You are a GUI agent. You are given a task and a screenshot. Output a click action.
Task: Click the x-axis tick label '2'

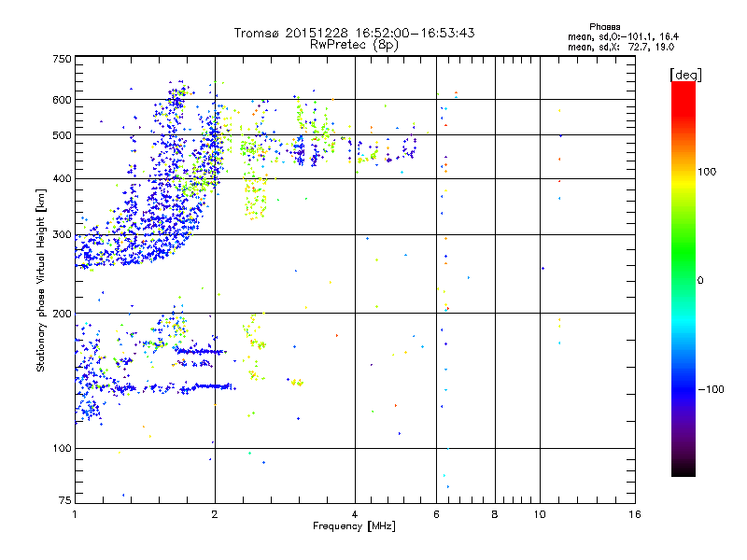tap(215, 514)
